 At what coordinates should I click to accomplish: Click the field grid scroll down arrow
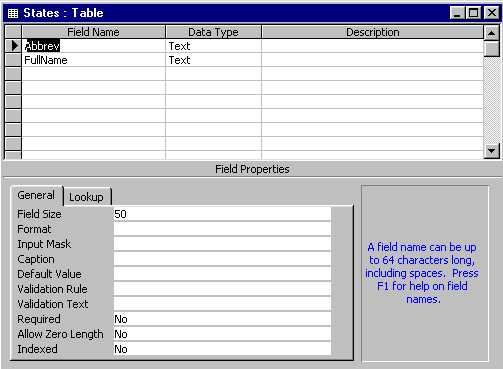[492, 151]
